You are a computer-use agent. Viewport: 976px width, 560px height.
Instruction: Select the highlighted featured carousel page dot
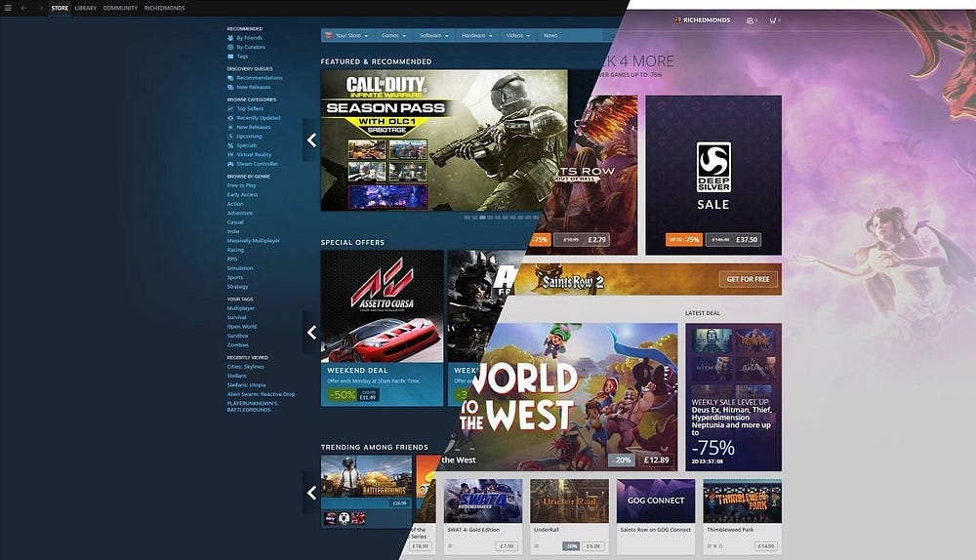482,218
